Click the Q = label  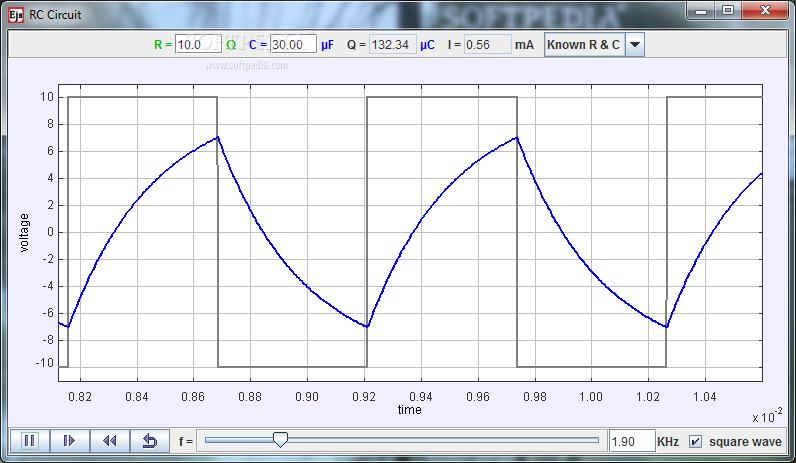pos(356,45)
